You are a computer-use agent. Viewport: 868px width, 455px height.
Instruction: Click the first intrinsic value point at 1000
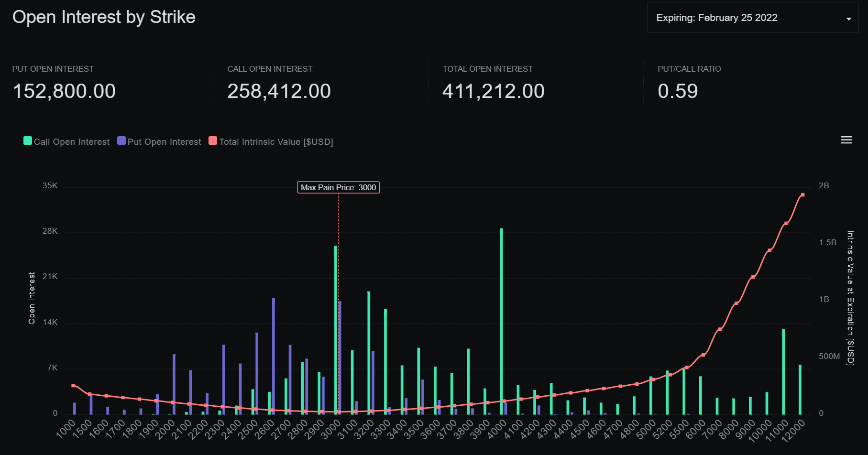(x=73, y=385)
